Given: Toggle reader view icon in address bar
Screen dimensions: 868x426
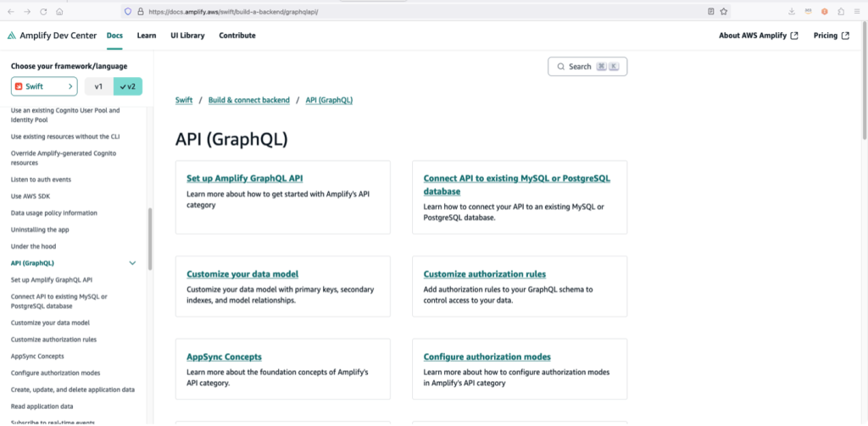Looking at the screenshot, I should [x=711, y=11].
